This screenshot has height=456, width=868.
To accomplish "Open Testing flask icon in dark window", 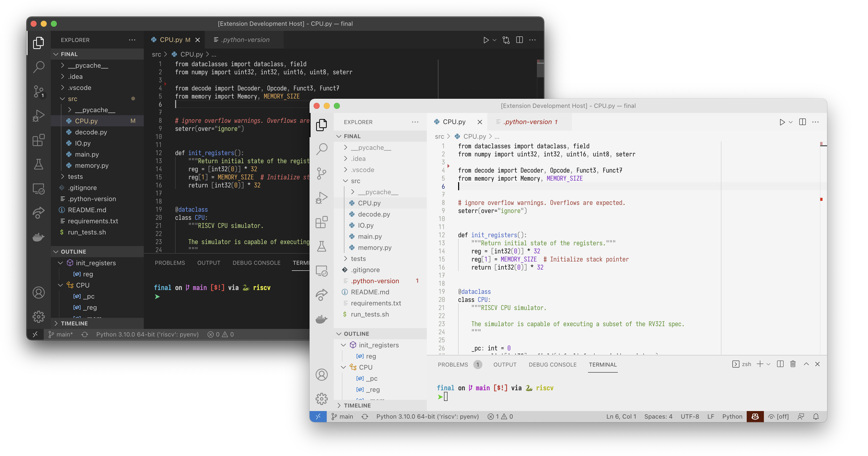I will tap(38, 164).
